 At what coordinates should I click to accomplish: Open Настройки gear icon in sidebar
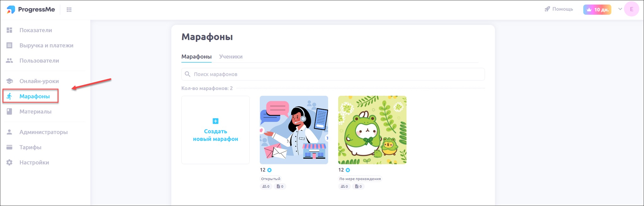click(9, 163)
